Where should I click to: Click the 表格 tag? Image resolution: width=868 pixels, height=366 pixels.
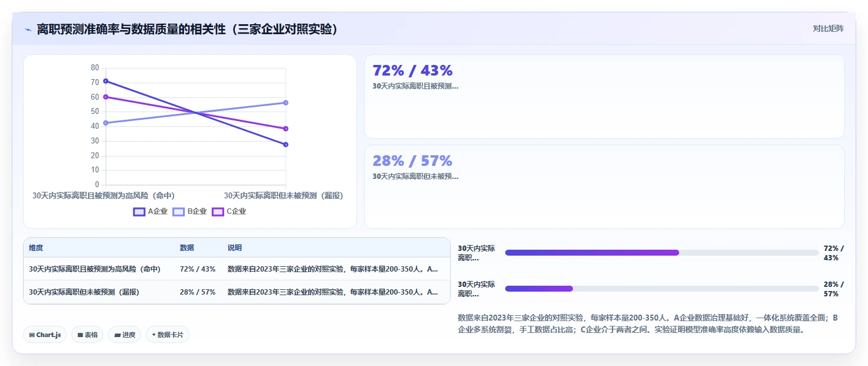pyautogui.click(x=87, y=335)
